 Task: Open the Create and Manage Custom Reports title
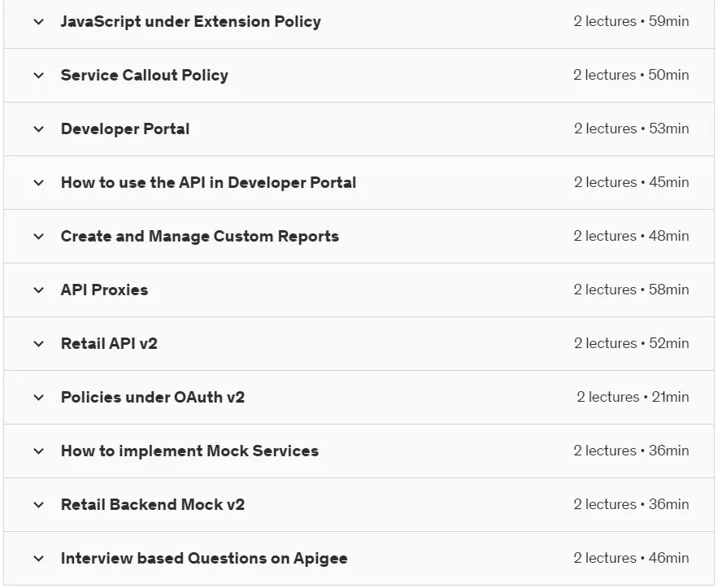tap(200, 237)
